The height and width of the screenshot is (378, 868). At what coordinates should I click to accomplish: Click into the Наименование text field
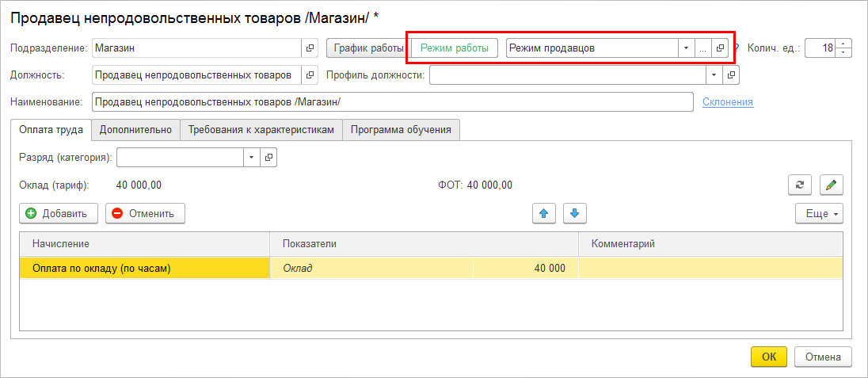(x=392, y=102)
